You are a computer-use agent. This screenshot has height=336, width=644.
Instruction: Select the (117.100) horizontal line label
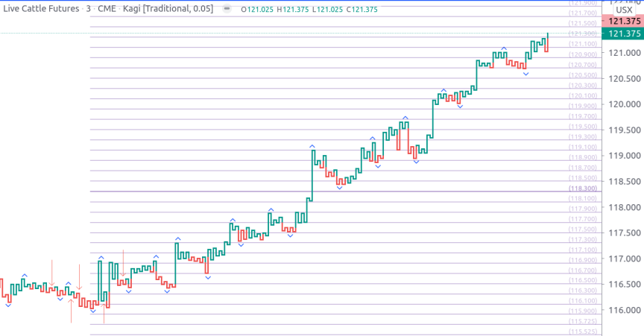[583, 250]
